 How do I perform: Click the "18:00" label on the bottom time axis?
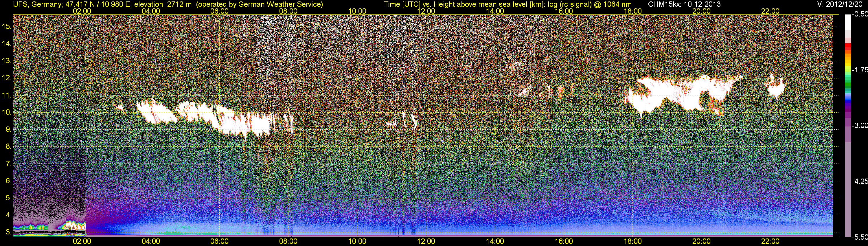point(632,241)
